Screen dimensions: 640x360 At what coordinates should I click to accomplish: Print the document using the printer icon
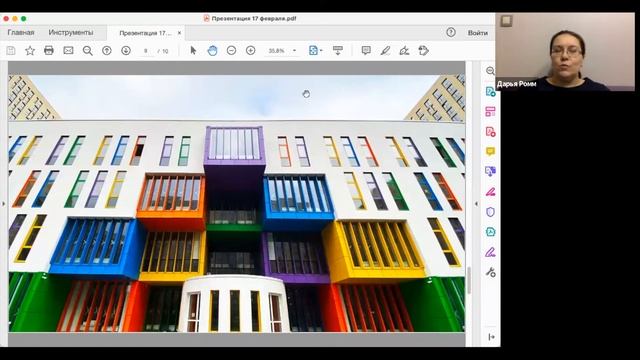click(x=49, y=51)
